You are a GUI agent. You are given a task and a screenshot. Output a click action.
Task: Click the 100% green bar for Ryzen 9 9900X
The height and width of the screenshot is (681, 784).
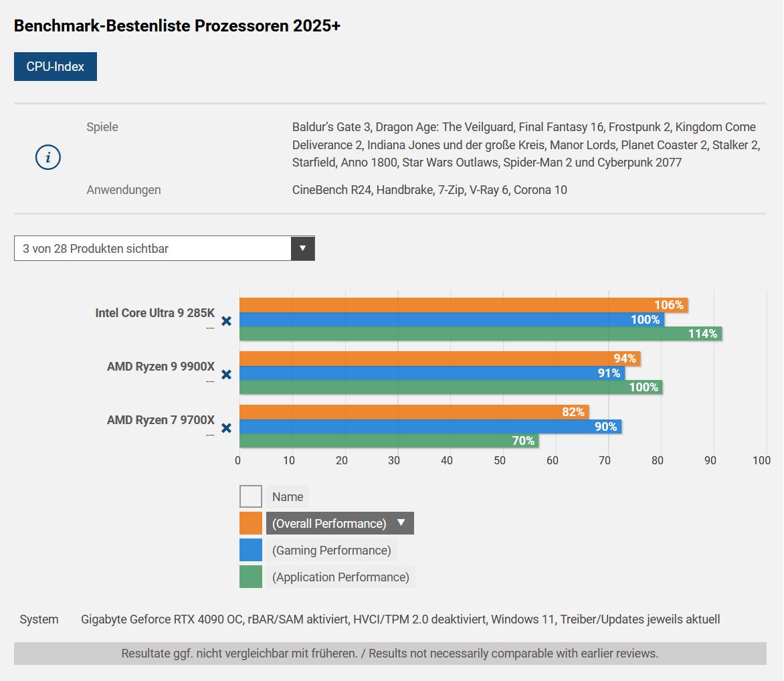[451, 387]
